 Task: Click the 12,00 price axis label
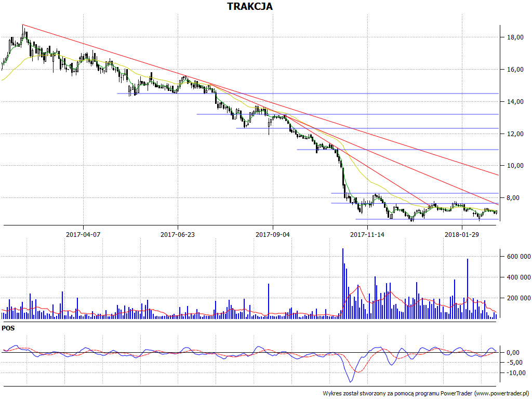coord(515,134)
